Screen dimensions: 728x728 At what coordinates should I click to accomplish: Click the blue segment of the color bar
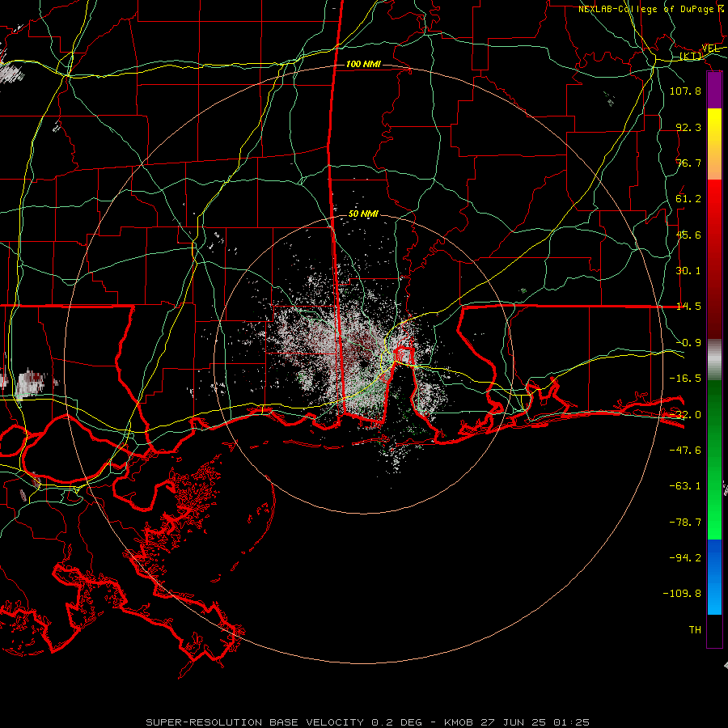tap(714, 577)
